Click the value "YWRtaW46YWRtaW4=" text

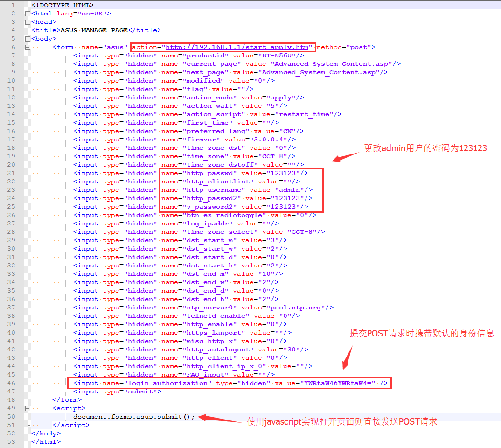[337, 383]
